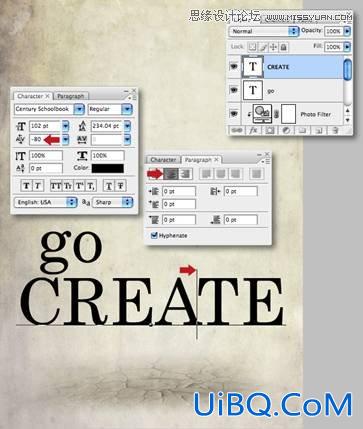The width and height of the screenshot is (363, 429).
Task: Click indent right margin field
Action: tap(241, 191)
